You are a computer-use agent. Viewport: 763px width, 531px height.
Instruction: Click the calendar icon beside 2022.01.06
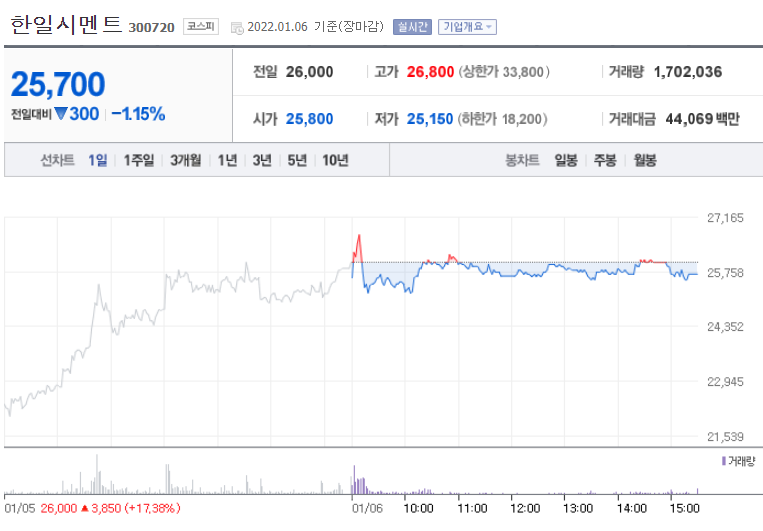(237, 28)
